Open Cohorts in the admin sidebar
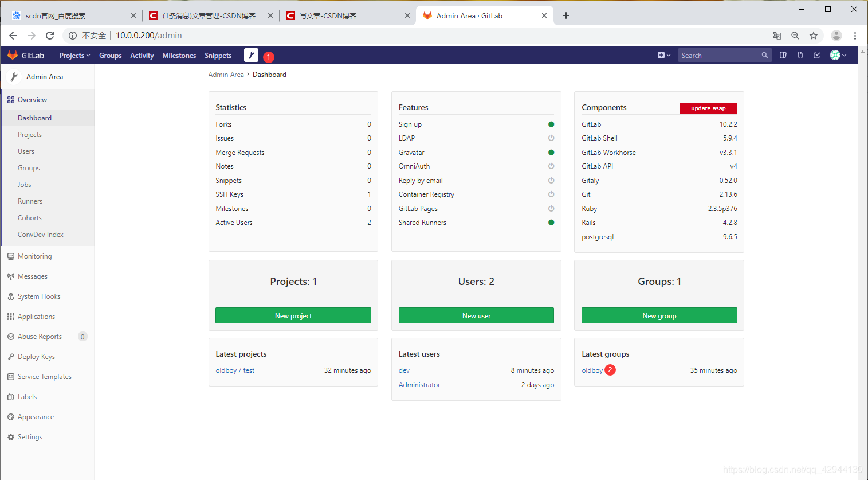The height and width of the screenshot is (480, 868). point(30,218)
